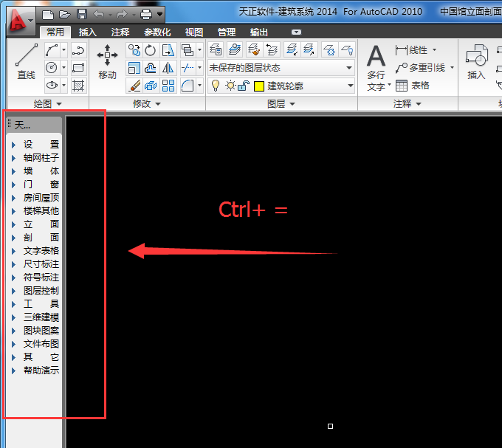Select the Circle drawing tool
Viewport: 502px width, 448px height.
52,67
